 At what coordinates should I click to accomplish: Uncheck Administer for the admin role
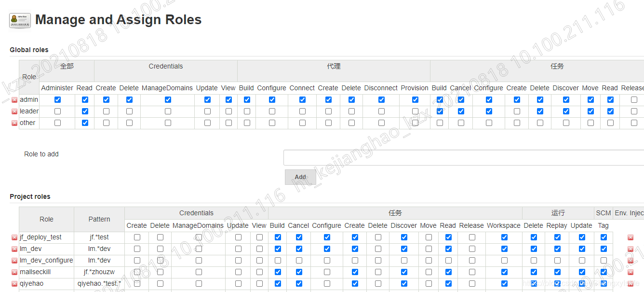point(58,100)
